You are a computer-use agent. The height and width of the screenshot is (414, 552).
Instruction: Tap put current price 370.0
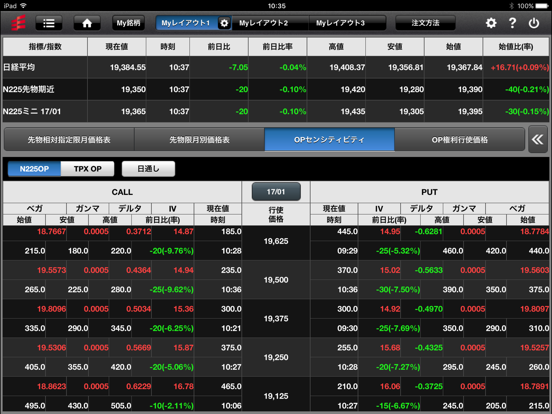pos(347,270)
